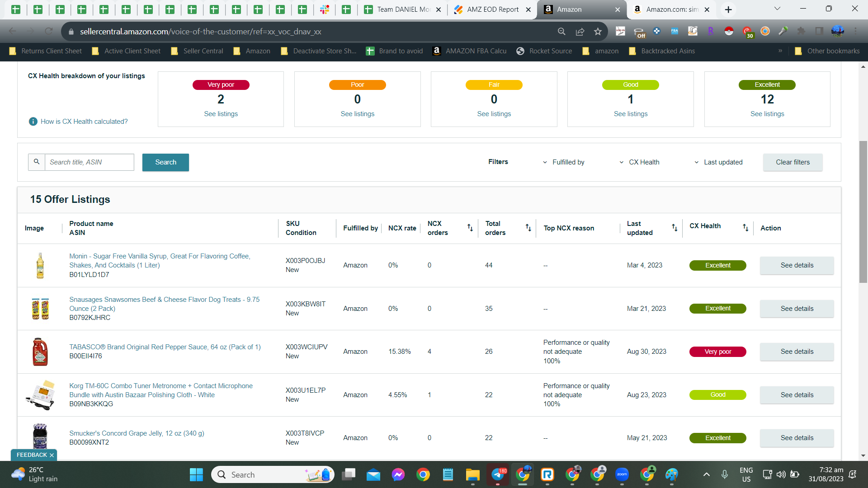Viewport: 868px width, 488px height.
Task: Click the TABASCO bottle product thumbnail
Action: 40,352
